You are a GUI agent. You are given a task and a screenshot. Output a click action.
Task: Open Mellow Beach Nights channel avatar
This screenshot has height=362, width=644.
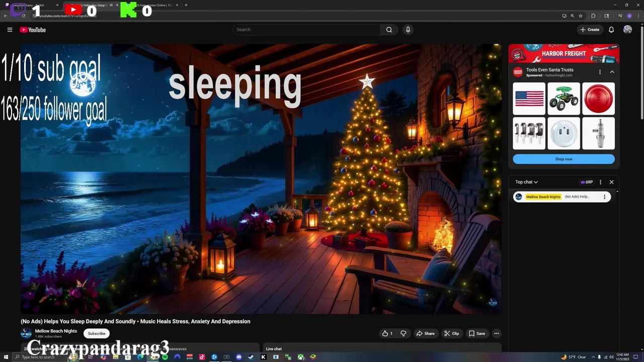(x=26, y=333)
